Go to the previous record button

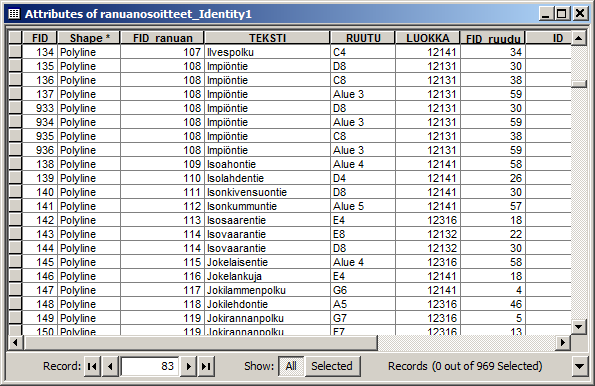point(110,366)
